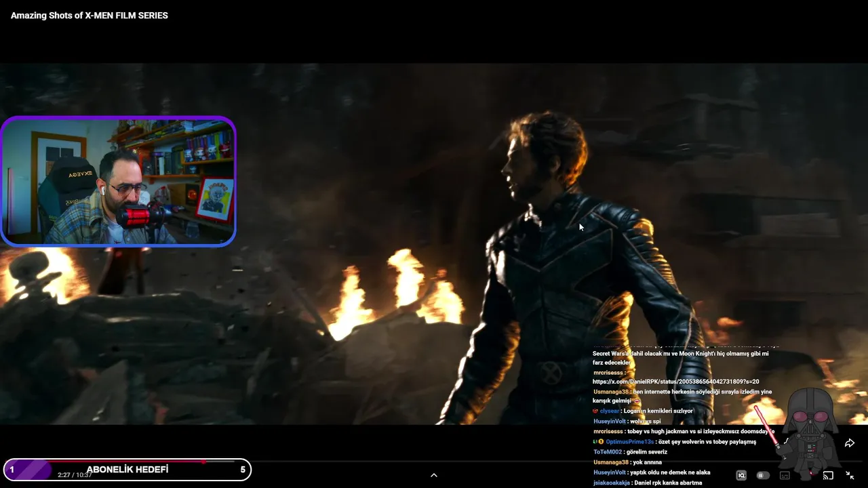Click the chat message 'yaptık oldu ne demek ne alaka'

671,472
